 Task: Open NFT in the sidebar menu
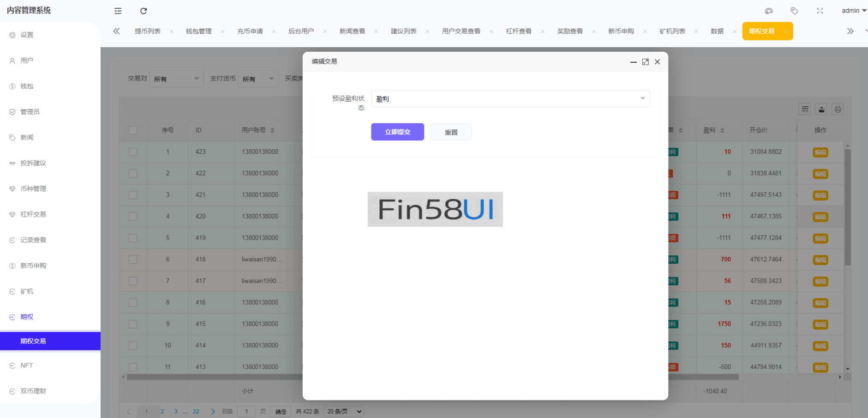(x=26, y=365)
